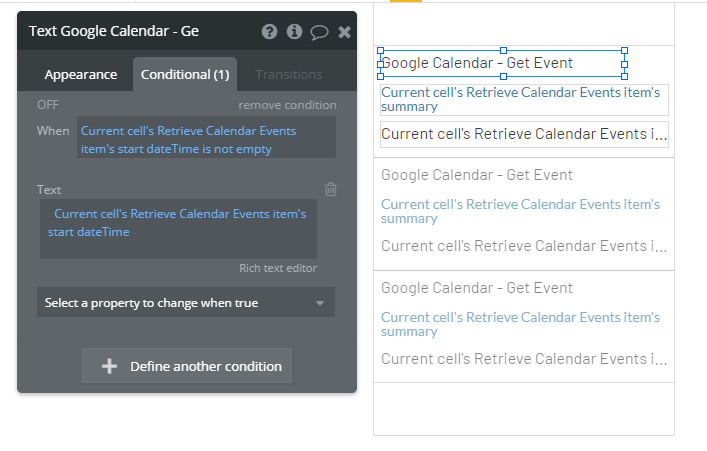Expand 'Select a property to change' dropdown
Image resolution: width=707 pixels, height=451 pixels.
pos(186,302)
